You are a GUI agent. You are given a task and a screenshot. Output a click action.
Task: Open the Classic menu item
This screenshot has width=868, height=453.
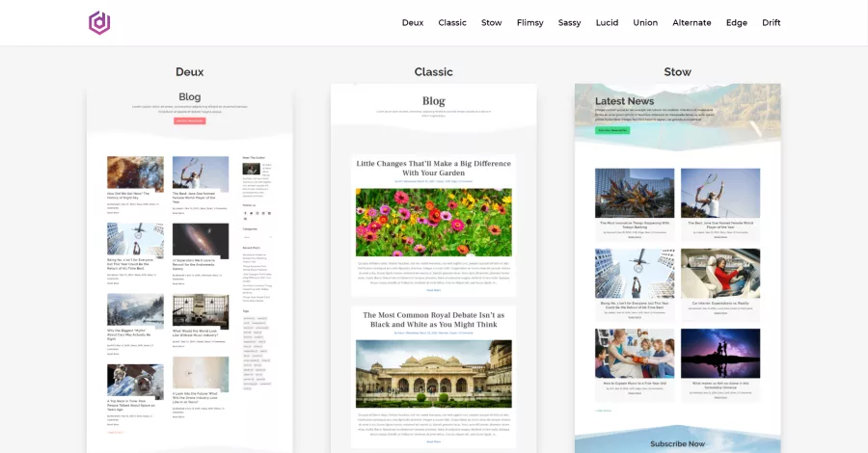(452, 23)
